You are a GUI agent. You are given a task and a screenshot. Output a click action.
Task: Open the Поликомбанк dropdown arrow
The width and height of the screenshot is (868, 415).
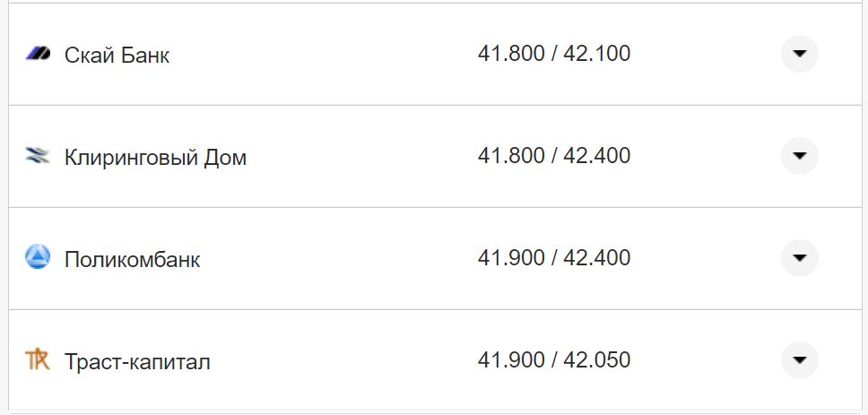(x=799, y=258)
